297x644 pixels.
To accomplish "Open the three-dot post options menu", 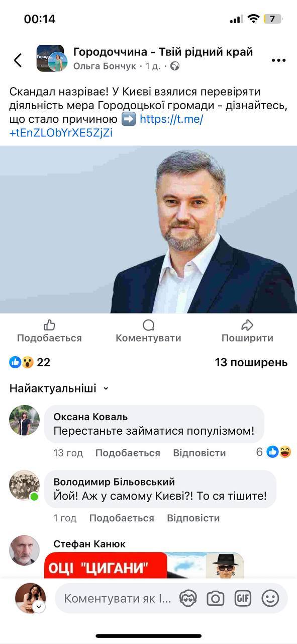I will [278, 60].
